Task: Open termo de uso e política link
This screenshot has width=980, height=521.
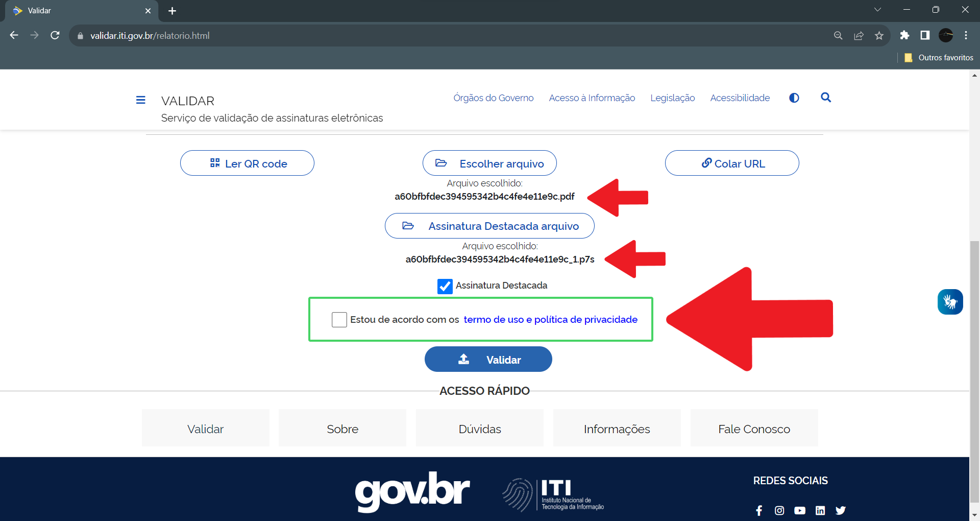Action: 550,320
